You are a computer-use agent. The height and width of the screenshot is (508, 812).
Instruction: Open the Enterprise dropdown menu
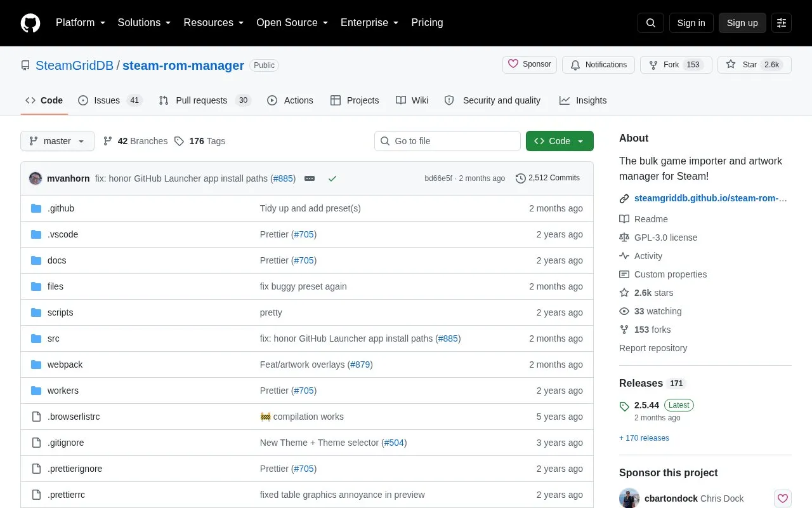[370, 23]
